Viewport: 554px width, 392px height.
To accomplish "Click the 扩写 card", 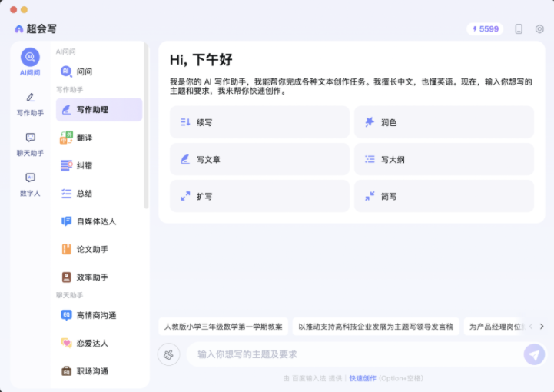I will click(x=260, y=196).
